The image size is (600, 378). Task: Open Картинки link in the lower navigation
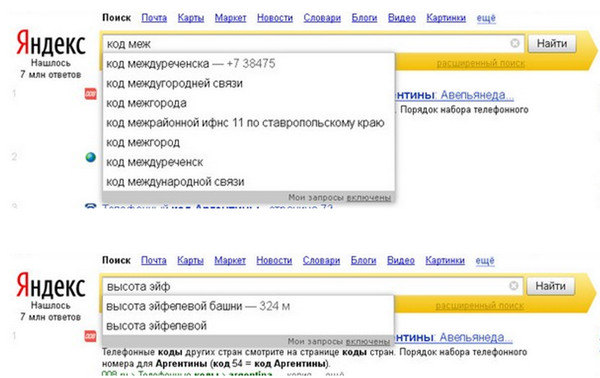(445, 260)
